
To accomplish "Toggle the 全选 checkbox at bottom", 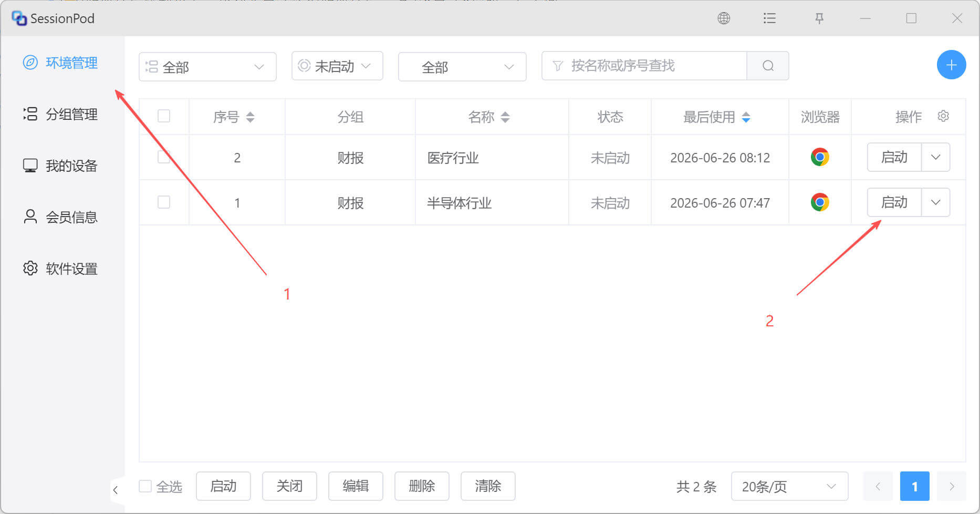I will click(x=145, y=486).
